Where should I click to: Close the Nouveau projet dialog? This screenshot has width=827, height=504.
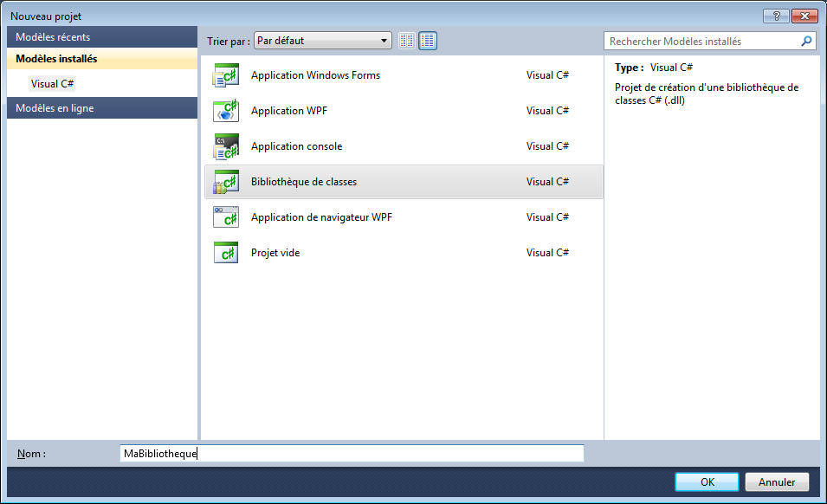click(804, 16)
